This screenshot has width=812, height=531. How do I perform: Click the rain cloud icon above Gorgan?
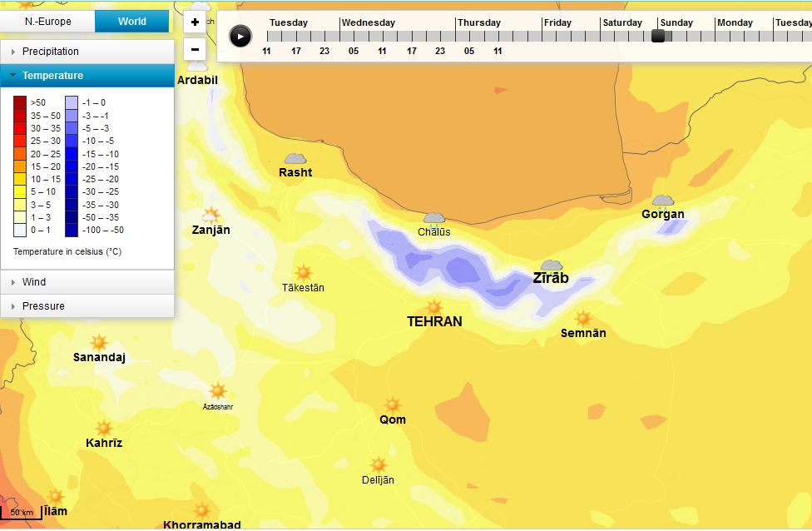[663, 202]
